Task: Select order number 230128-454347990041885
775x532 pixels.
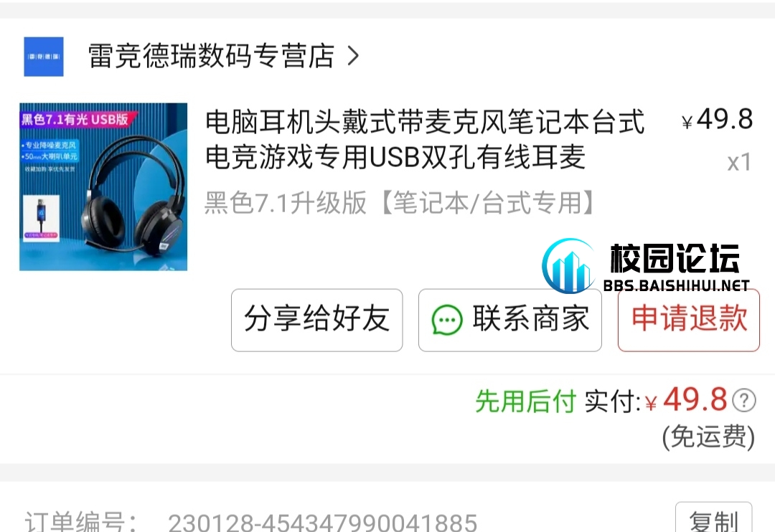Action: pos(323,523)
